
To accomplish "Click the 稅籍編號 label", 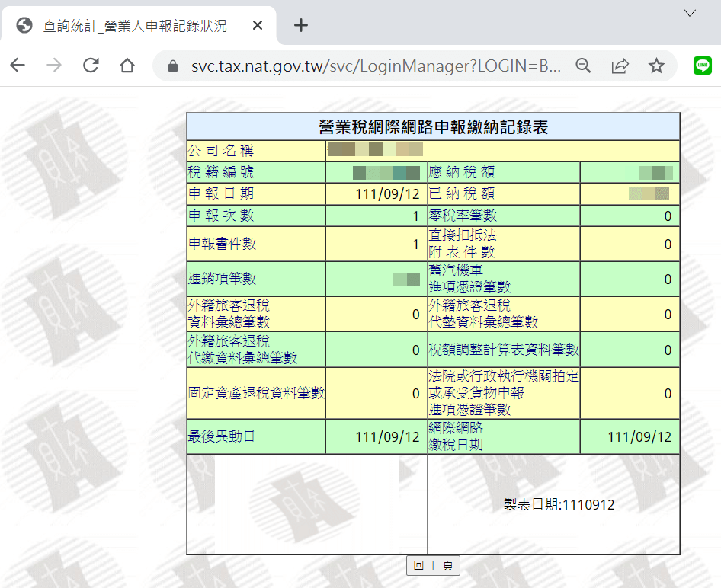I will (221, 172).
